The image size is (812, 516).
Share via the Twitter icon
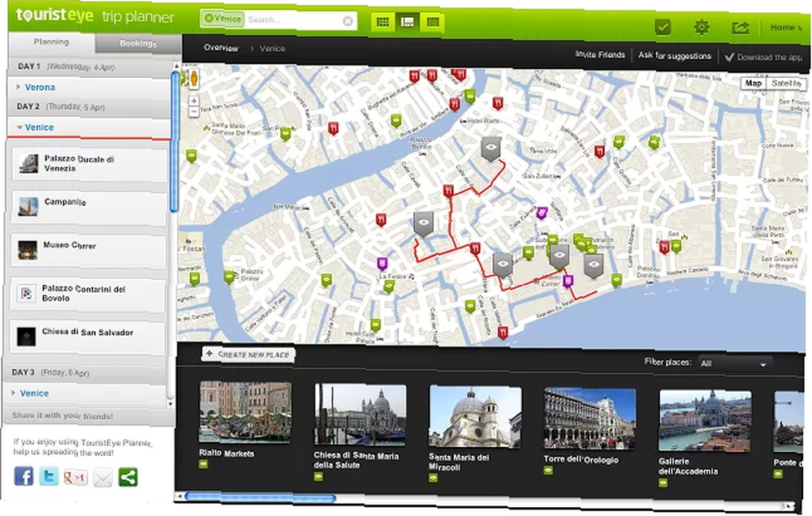click(50, 475)
